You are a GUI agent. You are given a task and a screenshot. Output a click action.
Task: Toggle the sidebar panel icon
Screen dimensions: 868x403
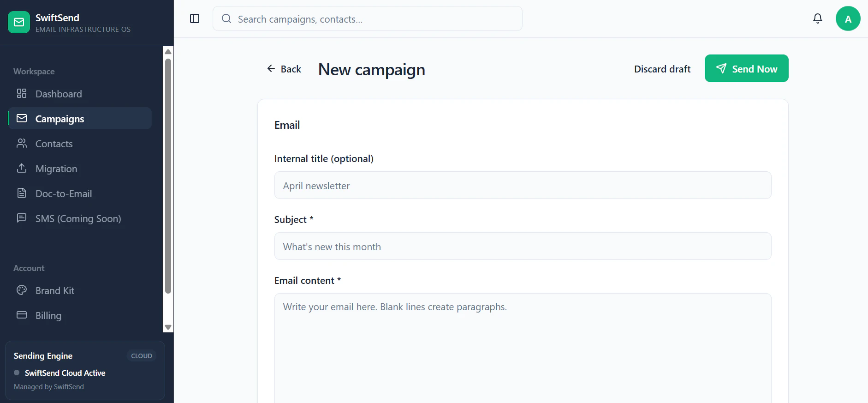(x=195, y=18)
